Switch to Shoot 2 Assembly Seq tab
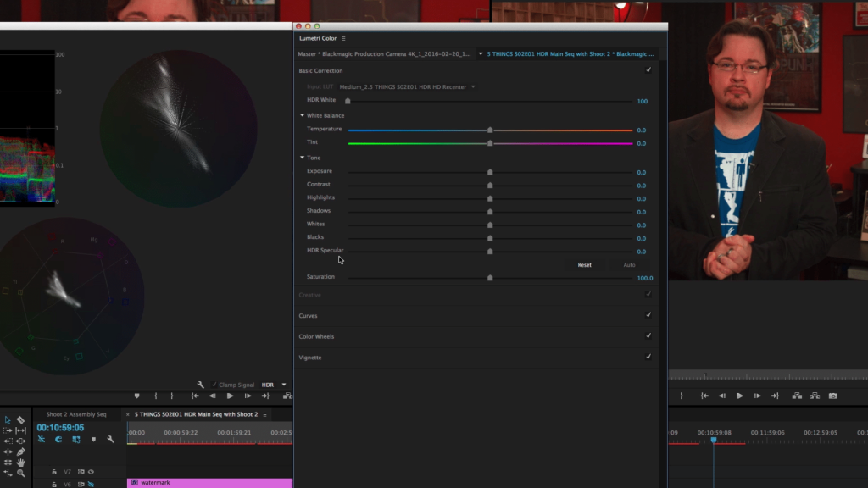Screen dimensions: 868x488 click(76, 414)
